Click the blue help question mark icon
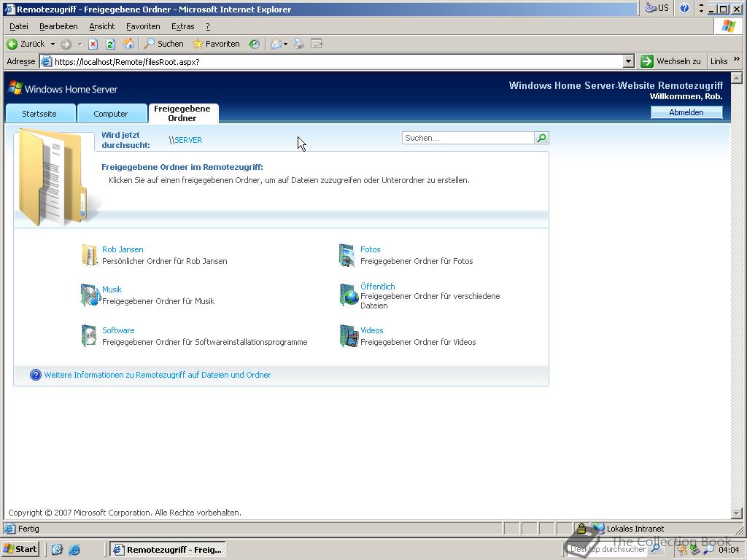Viewport: 747px width, 560px height. coord(36,375)
